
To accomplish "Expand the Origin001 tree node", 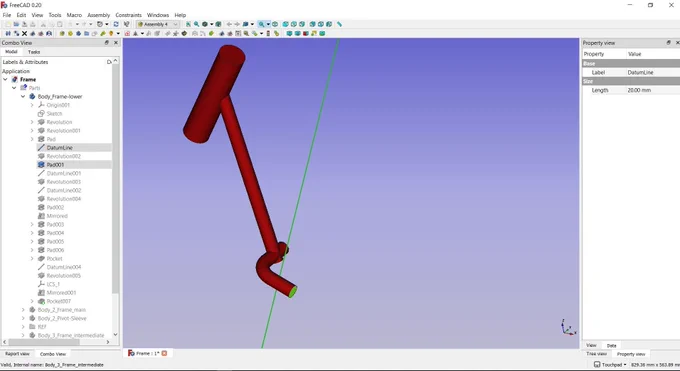I will click(x=32, y=105).
